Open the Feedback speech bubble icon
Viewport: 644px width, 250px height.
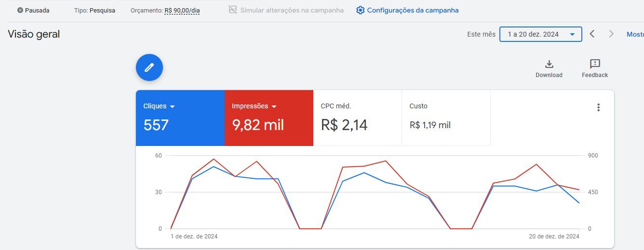(595, 64)
